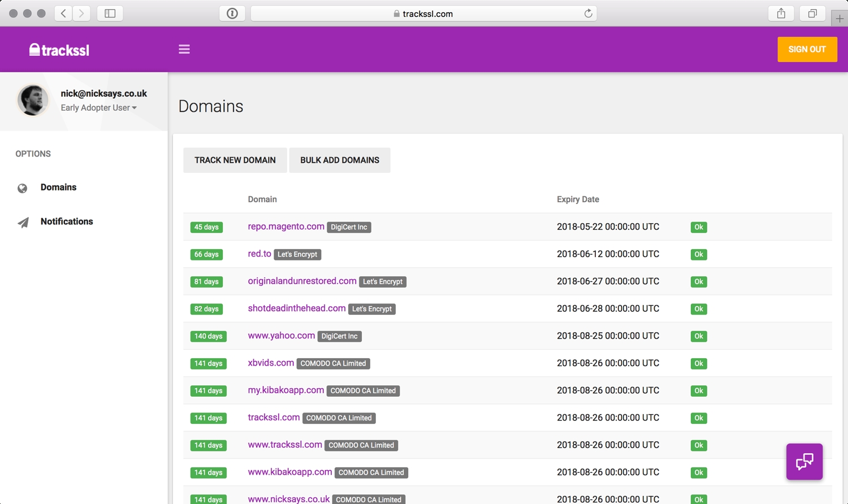
Task: Expand the Early Adopter User dropdown
Action: (99, 108)
